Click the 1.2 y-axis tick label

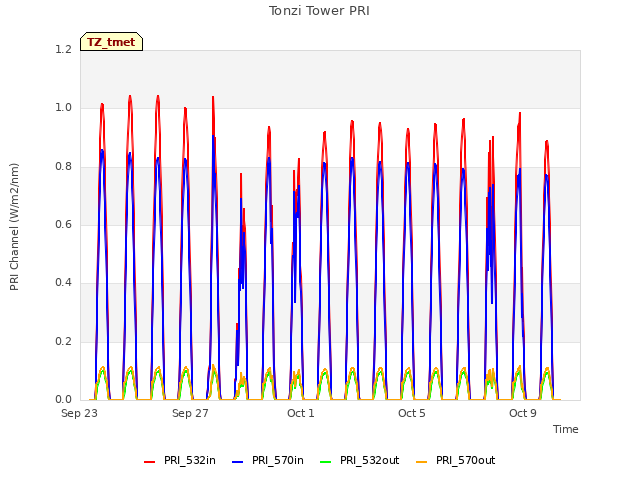point(63,49)
